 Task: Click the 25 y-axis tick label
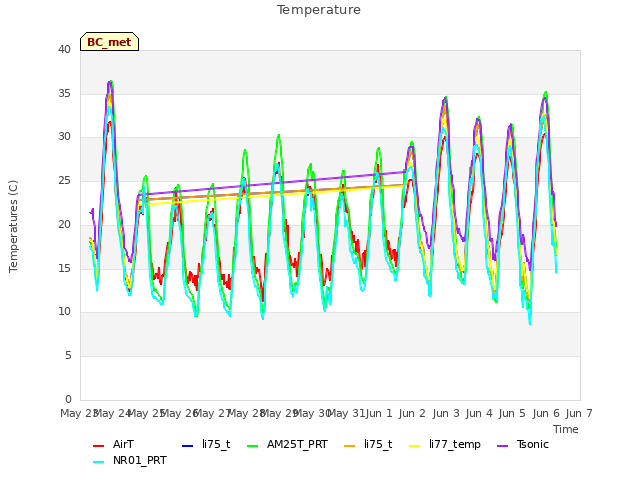coord(64,180)
